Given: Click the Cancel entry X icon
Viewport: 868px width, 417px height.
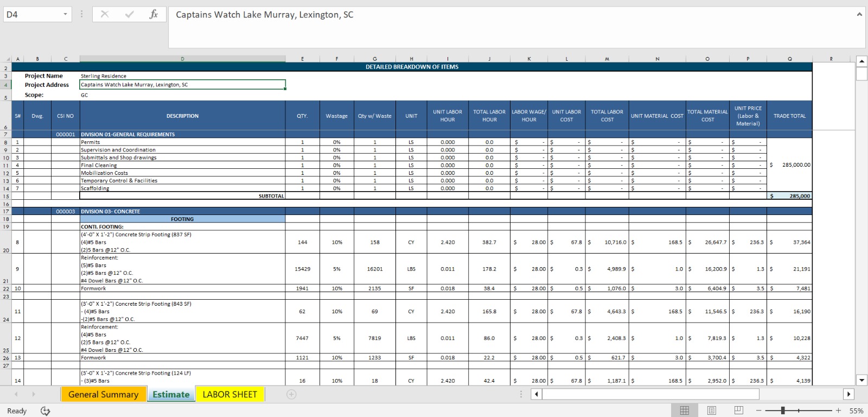Looking at the screenshot, I should tap(105, 15).
